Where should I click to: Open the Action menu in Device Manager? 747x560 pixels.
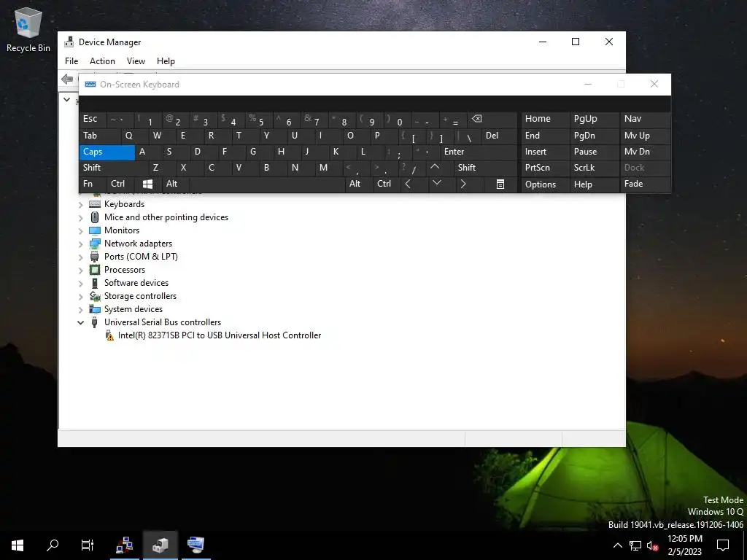point(102,61)
